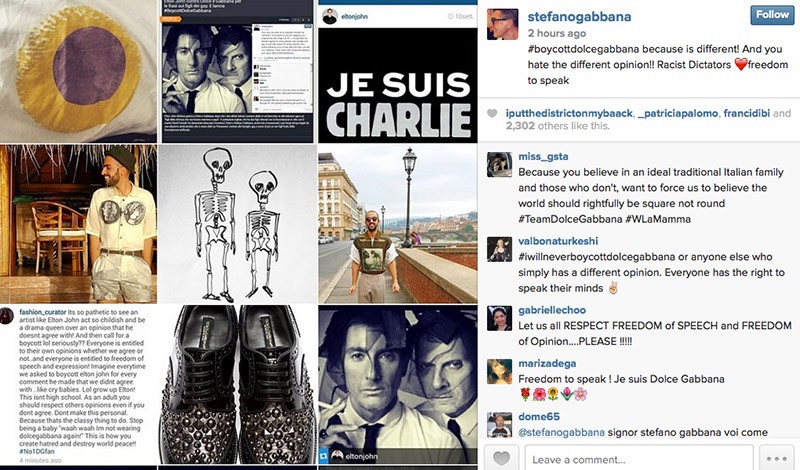This screenshot has width=800, height=470.
Task: Click the small gray heart next to likes
Action: pos(492,113)
